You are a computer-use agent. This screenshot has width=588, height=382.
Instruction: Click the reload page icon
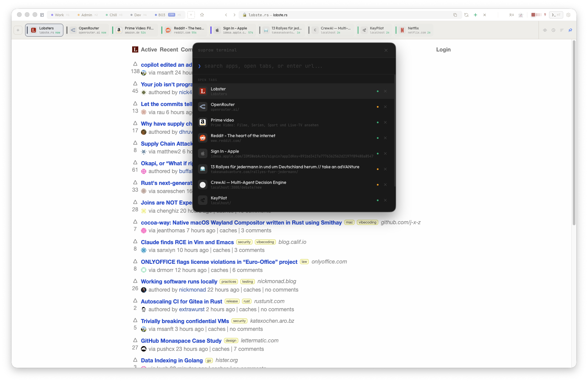pos(466,15)
